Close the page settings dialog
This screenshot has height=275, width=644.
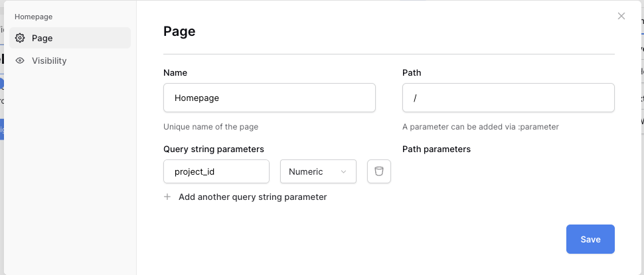point(621,16)
